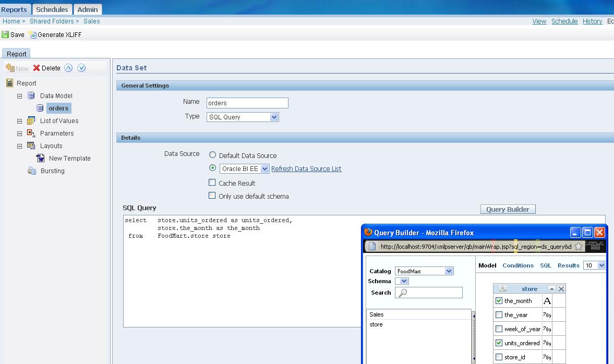This screenshot has width=614, height=364.
Task: Switch to the Admin tab
Action: [x=88, y=9]
